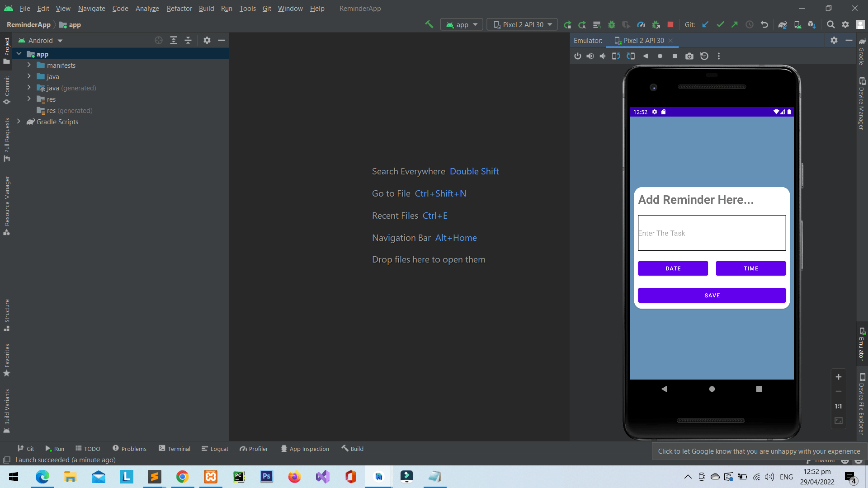
Task: Open the Pixel 2 API 30 device dropdown
Action: coord(522,24)
